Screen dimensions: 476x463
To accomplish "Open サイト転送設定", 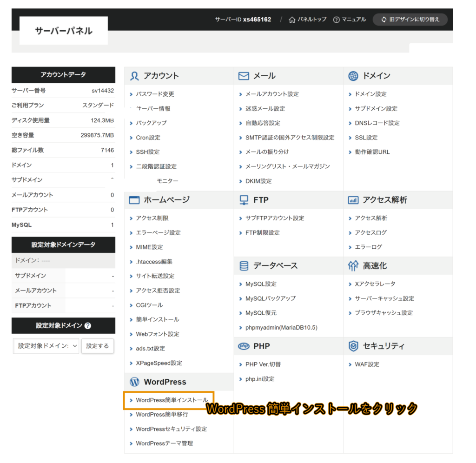I will 155,276.
